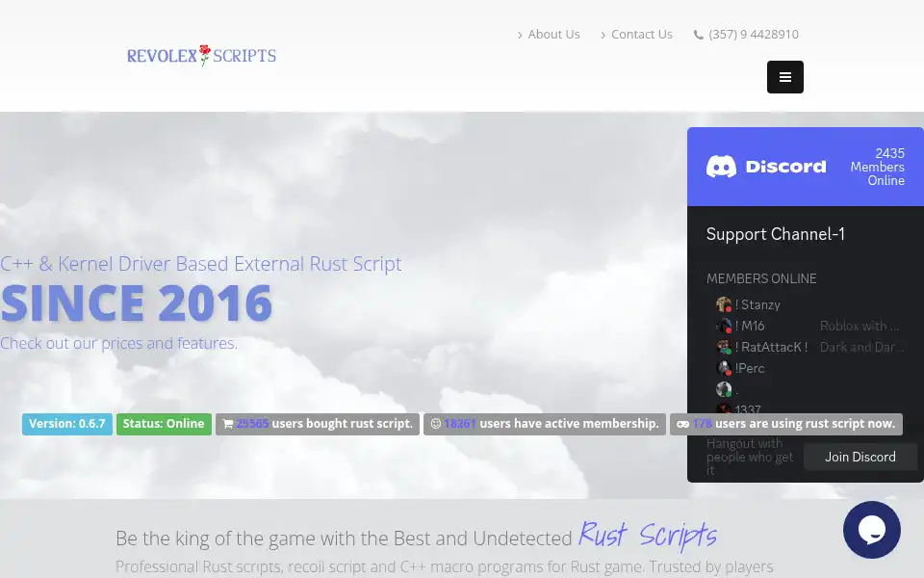This screenshot has height=578, width=924.
Task: Click the gamepad icon badge
Action: [683, 424]
